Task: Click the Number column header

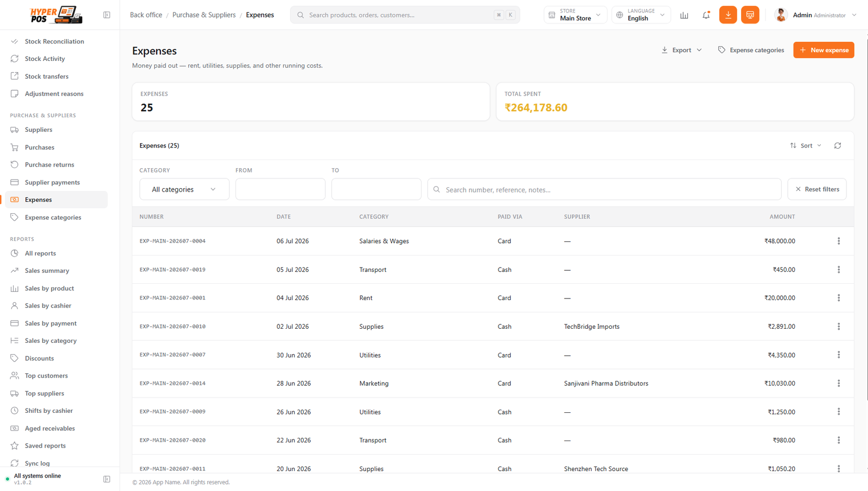Action: coord(151,216)
